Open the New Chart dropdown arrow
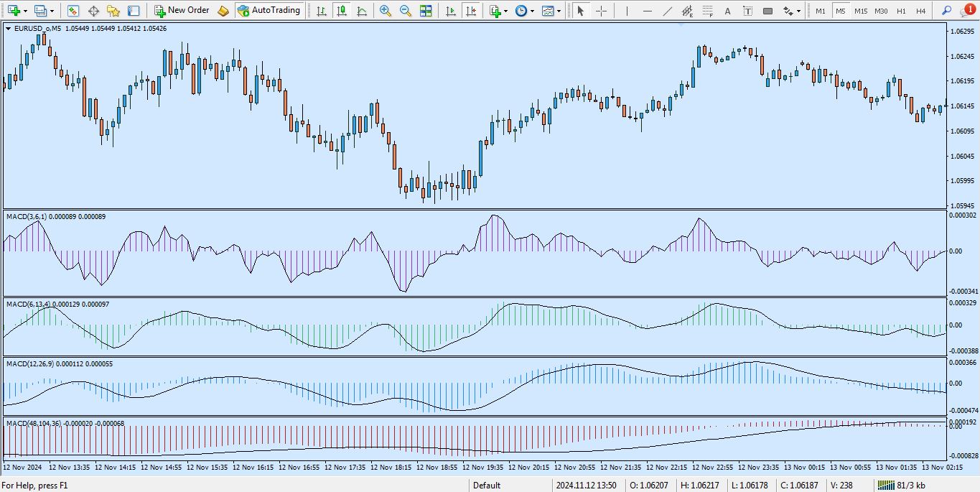The height and width of the screenshot is (492, 980). tap(26, 11)
